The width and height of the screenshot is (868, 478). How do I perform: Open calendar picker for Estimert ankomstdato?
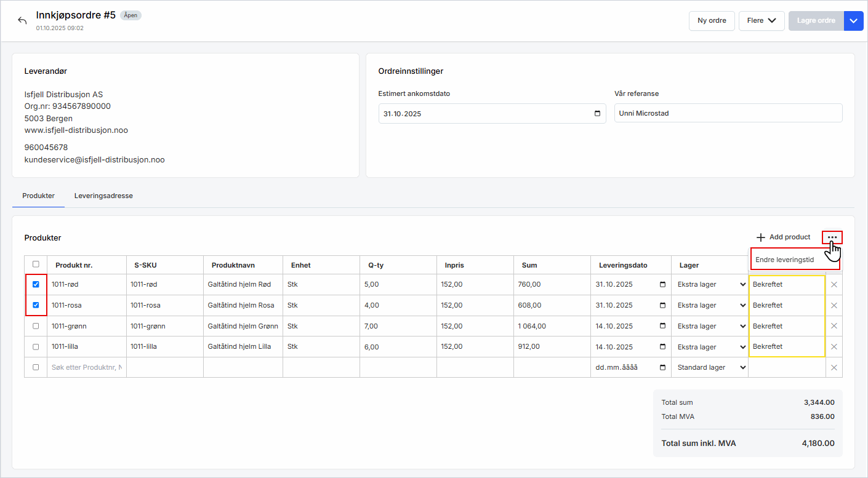click(x=597, y=114)
